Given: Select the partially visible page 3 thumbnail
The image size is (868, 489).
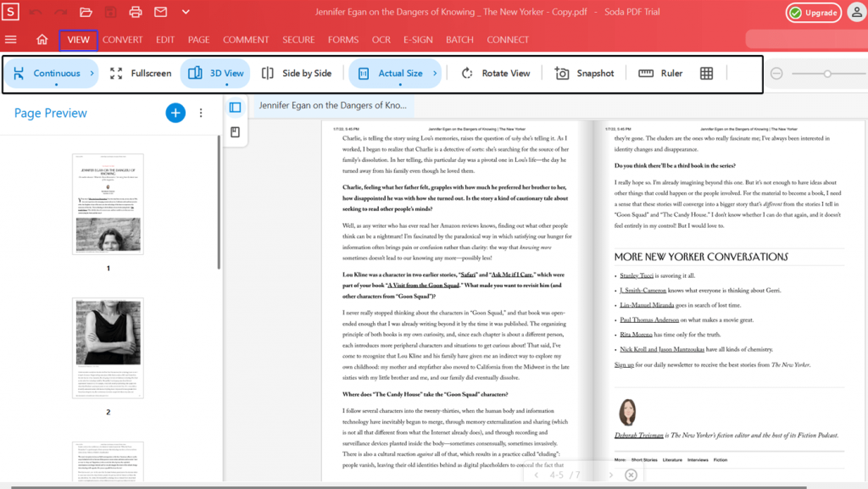Looking at the screenshot, I should pyautogui.click(x=108, y=461).
